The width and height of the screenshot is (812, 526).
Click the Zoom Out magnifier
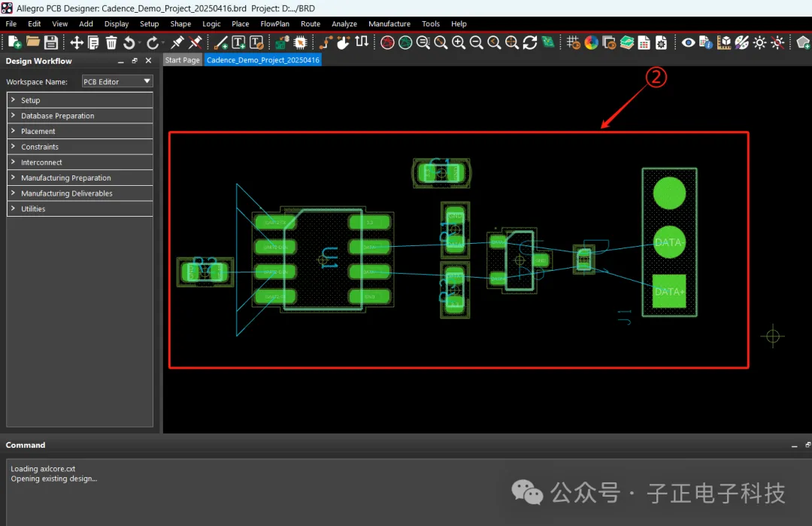[477, 42]
